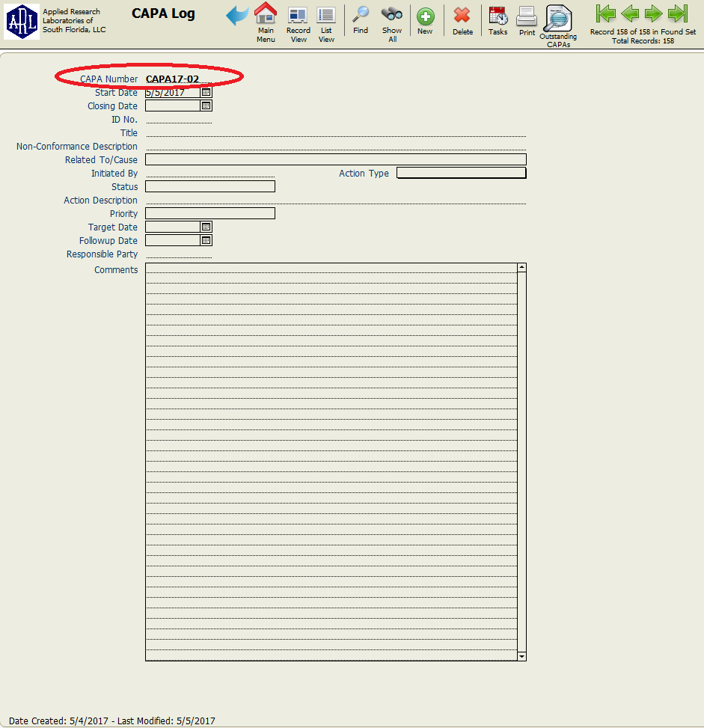Click the blue back arrow icon
704x728 pixels.
tap(237, 16)
